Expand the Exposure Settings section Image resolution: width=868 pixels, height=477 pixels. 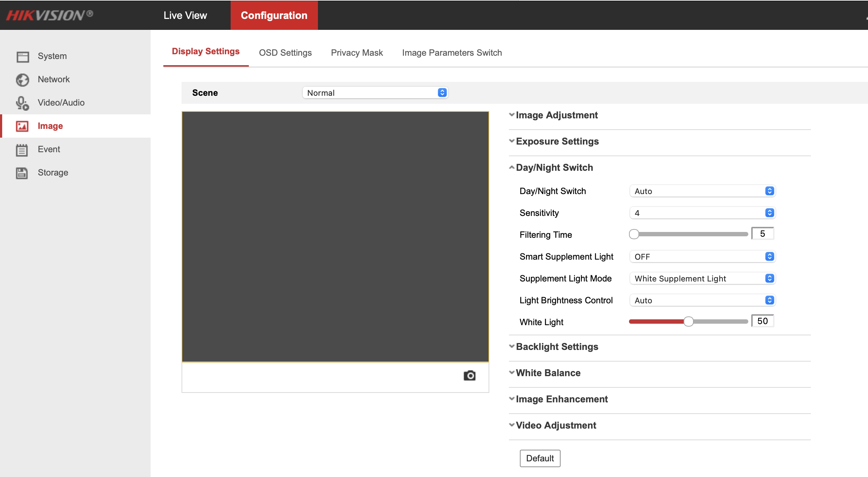(557, 141)
